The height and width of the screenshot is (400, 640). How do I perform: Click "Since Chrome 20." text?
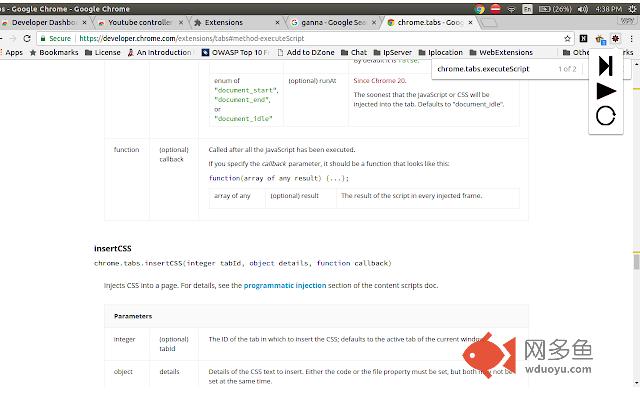(380, 80)
